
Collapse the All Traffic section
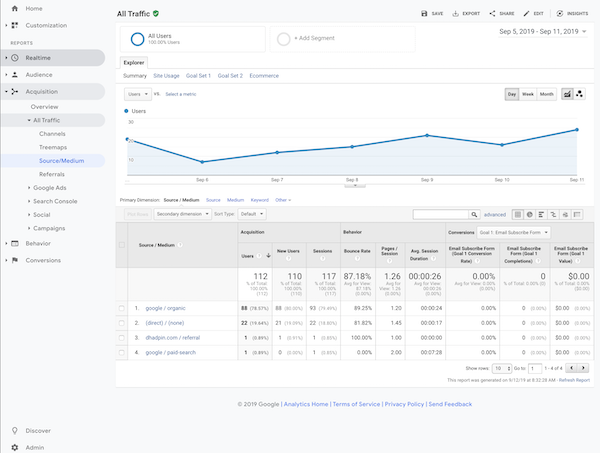click(x=29, y=120)
